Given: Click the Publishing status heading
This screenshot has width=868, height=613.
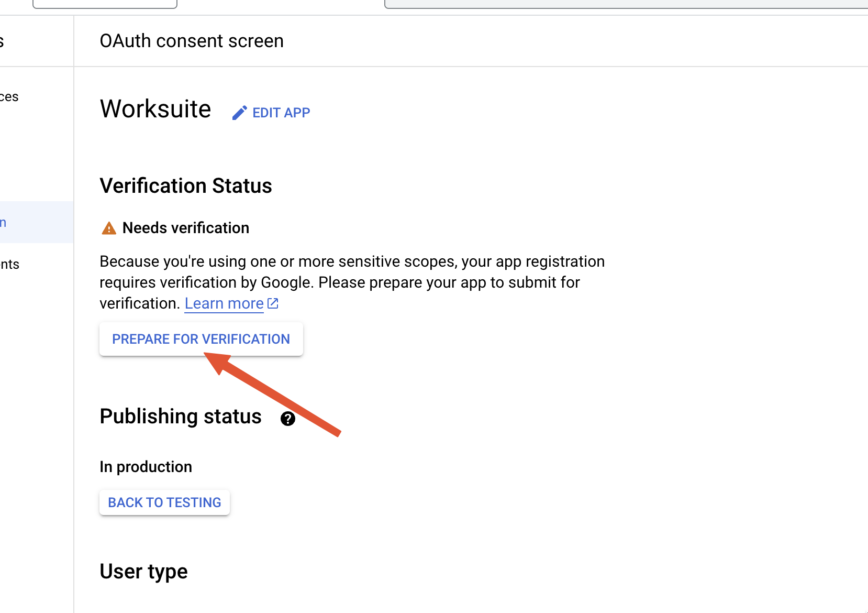Looking at the screenshot, I should tap(181, 417).
